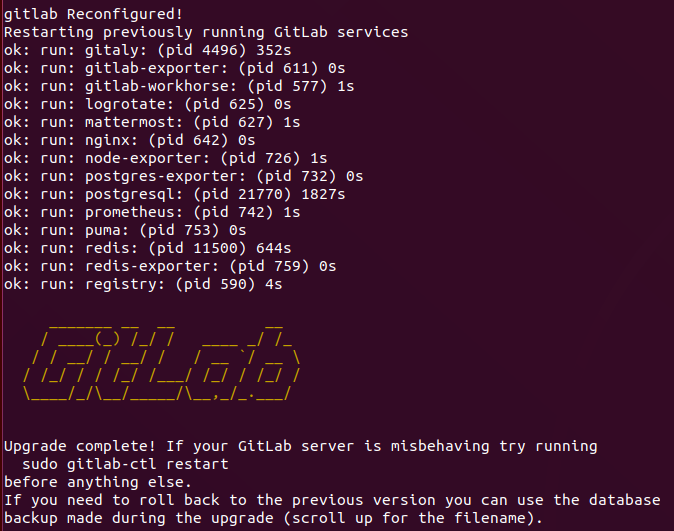Click the 'before anything else.' line

click(x=98, y=482)
